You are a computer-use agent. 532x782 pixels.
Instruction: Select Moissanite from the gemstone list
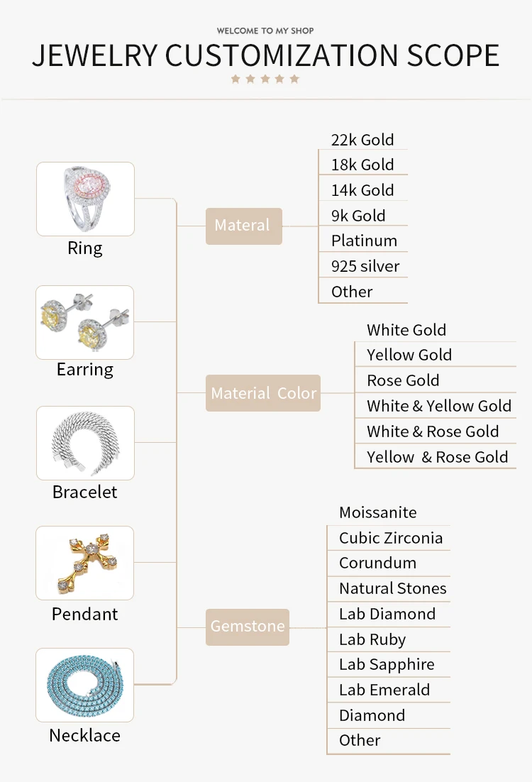[378, 512]
